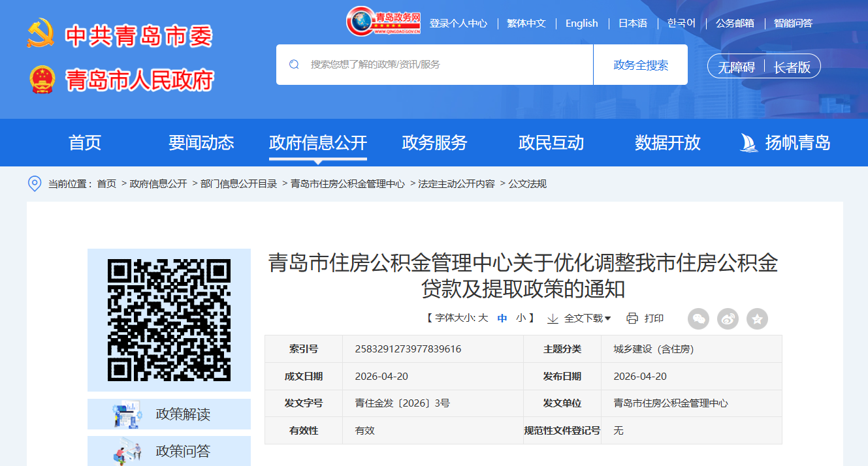
Task: Click the download icon beside 全文下载
Action: click(x=553, y=318)
